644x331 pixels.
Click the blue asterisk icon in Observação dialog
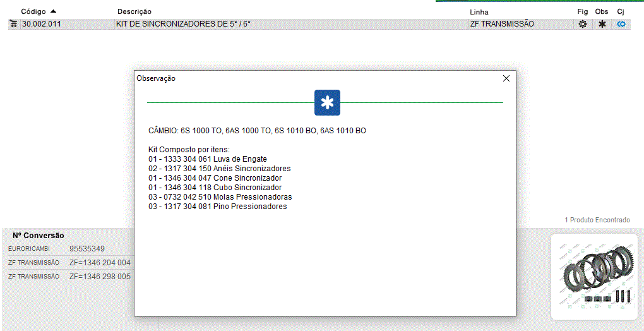[x=327, y=103]
